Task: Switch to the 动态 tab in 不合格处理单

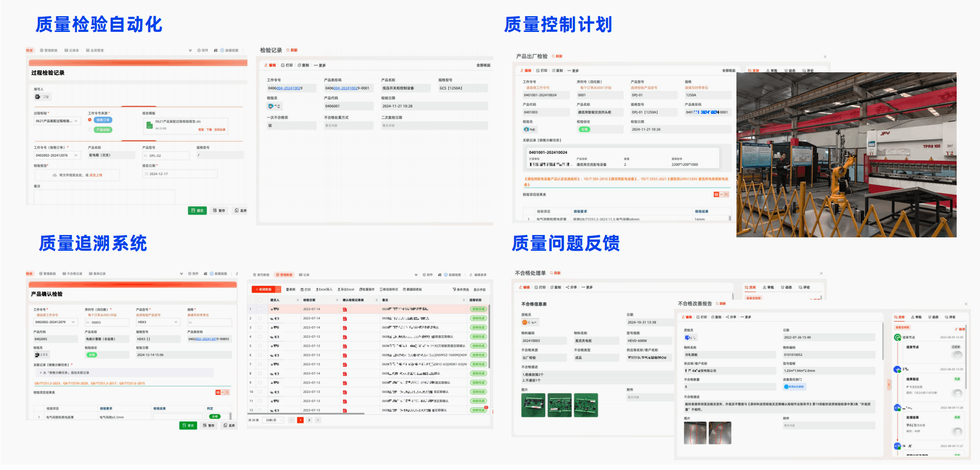Action: coord(786,287)
